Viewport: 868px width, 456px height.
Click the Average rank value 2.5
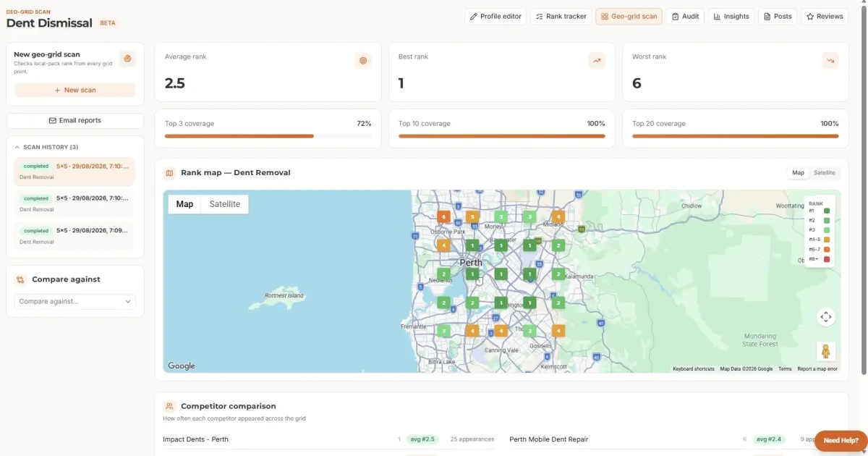(x=175, y=83)
